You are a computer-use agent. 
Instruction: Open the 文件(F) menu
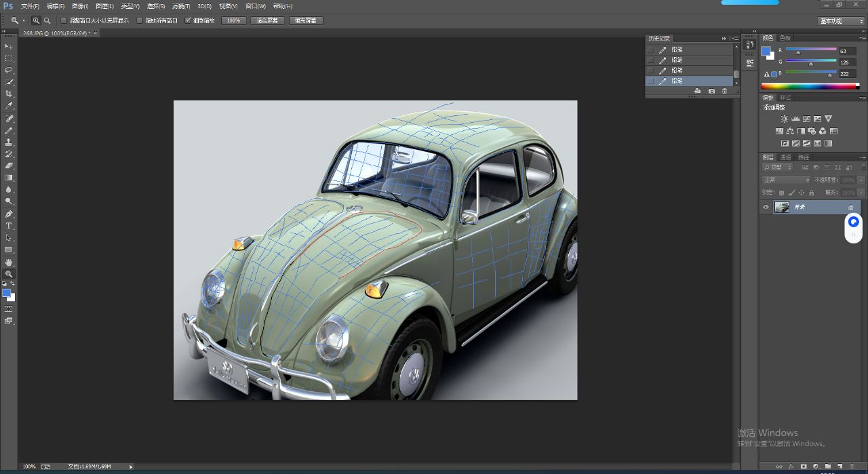[31, 6]
